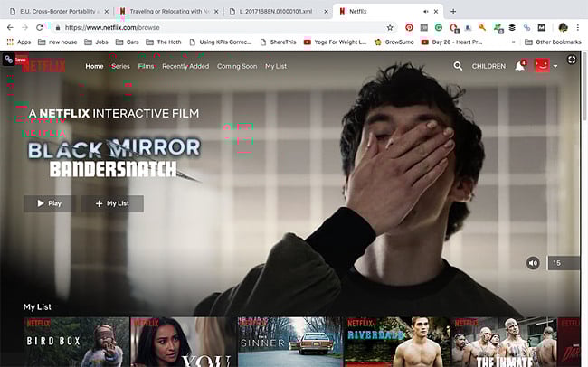The image size is (588, 367).
Task: Open the Chrome three-dot menu
Action: [x=578, y=27]
